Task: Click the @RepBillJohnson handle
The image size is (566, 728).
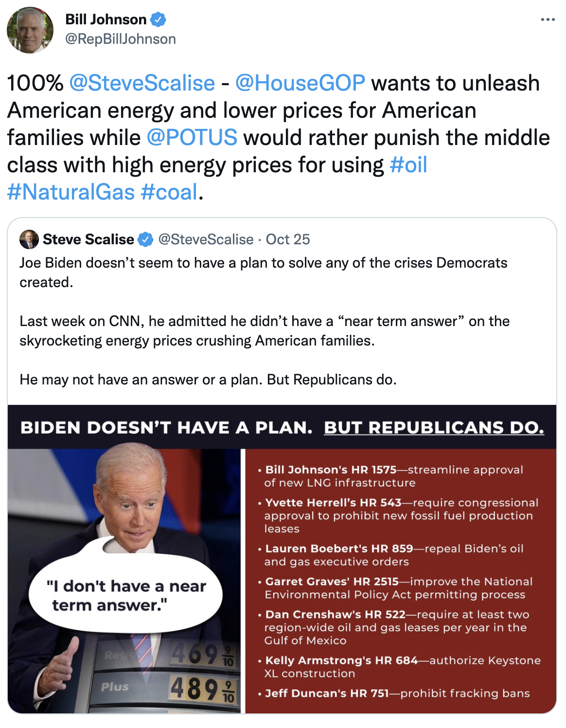Action: coord(121,39)
